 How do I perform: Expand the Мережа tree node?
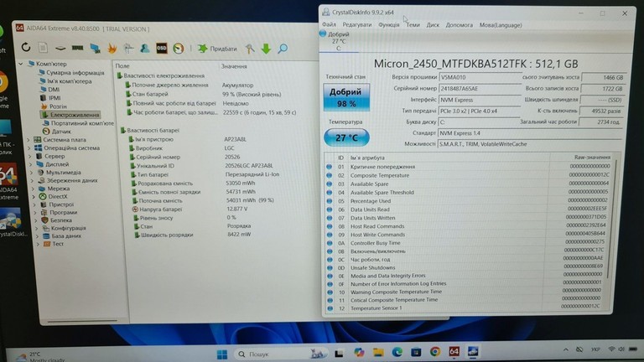(34, 189)
